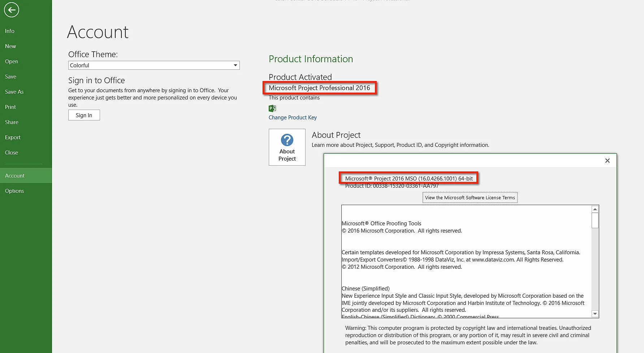Click the Change Product Key link
Viewport: 644px width, 353px height.
[293, 118]
